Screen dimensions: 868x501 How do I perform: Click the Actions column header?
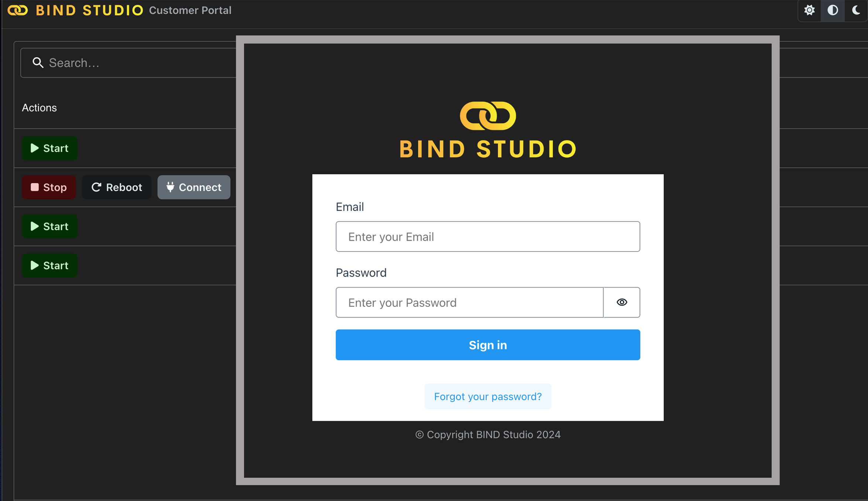click(39, 108)
